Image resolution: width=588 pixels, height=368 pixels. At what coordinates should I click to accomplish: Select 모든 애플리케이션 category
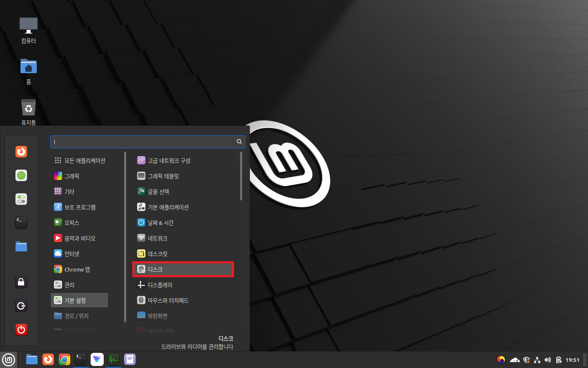80,161
